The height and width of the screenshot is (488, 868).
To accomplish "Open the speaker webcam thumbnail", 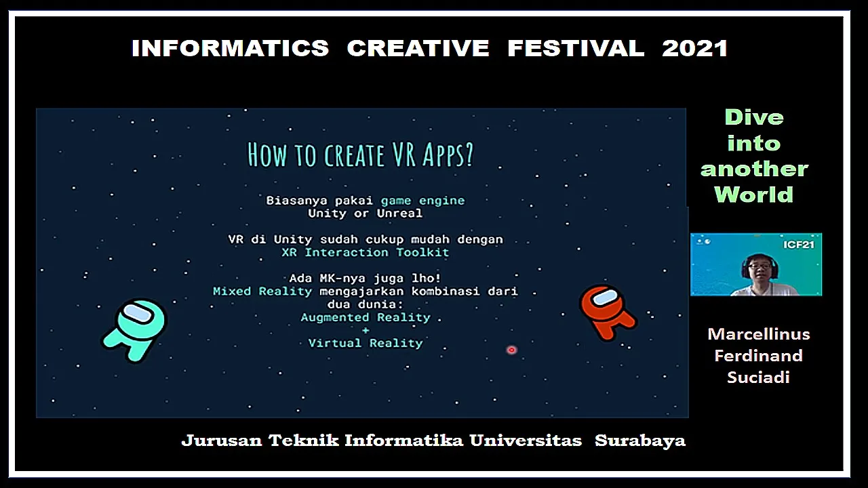I will pyautogui.click(x=755, y=265).
